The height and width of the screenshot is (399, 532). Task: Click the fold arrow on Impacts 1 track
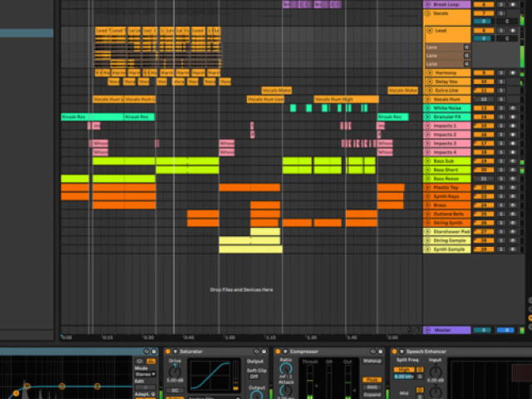pos(427,126)
